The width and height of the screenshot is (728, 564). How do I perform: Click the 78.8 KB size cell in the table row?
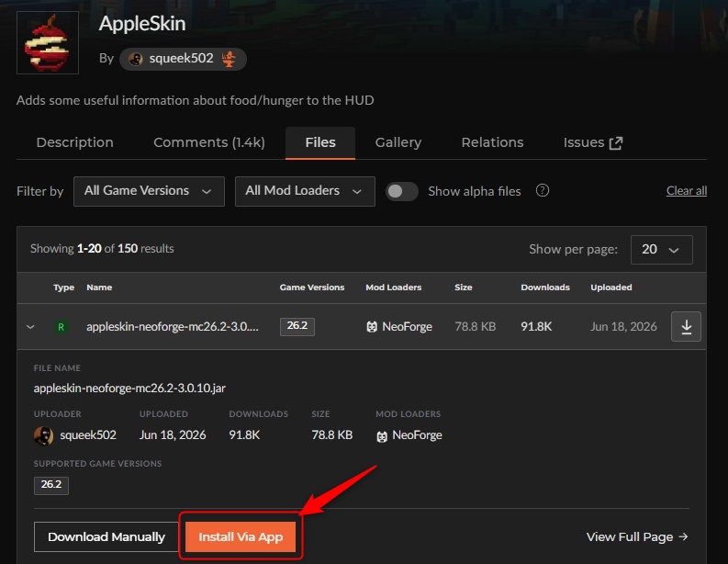click(475, 327)
